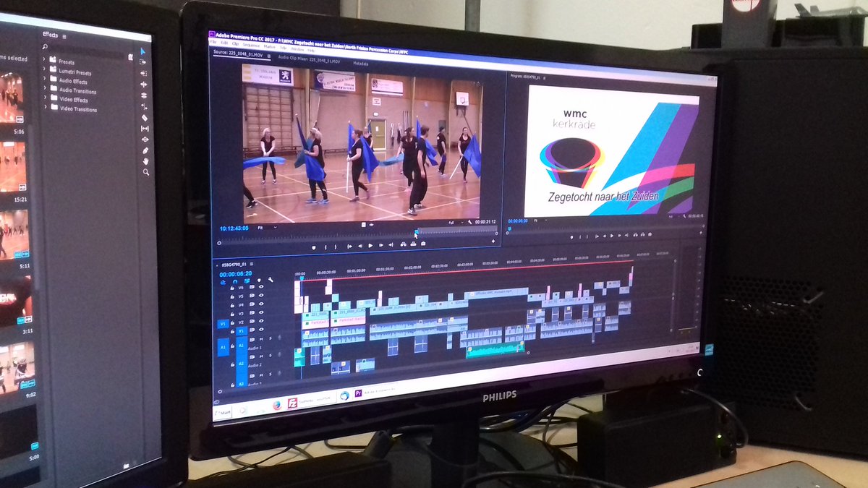
Task: Open the Edit menu
Action: [224, 43]
